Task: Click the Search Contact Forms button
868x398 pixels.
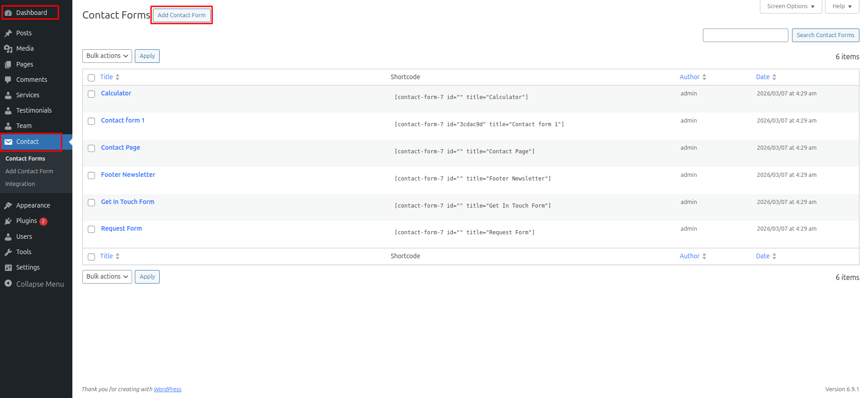Action: click(825, 35)
